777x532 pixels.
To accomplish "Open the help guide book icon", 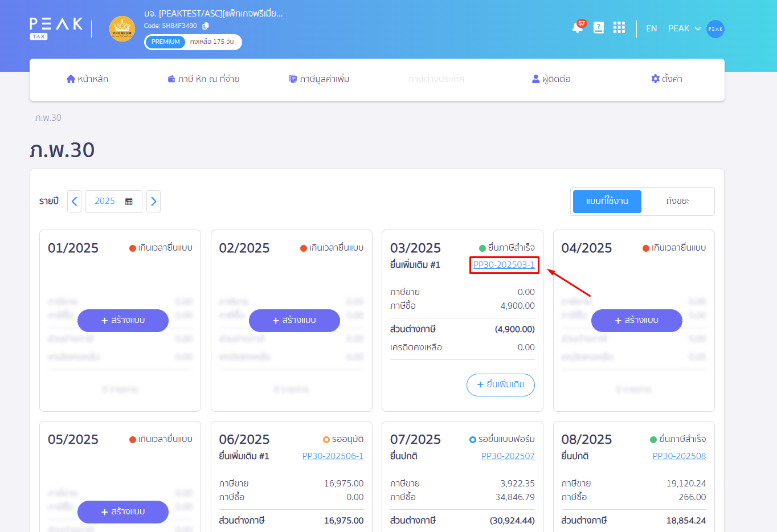I will coord(598,28).
